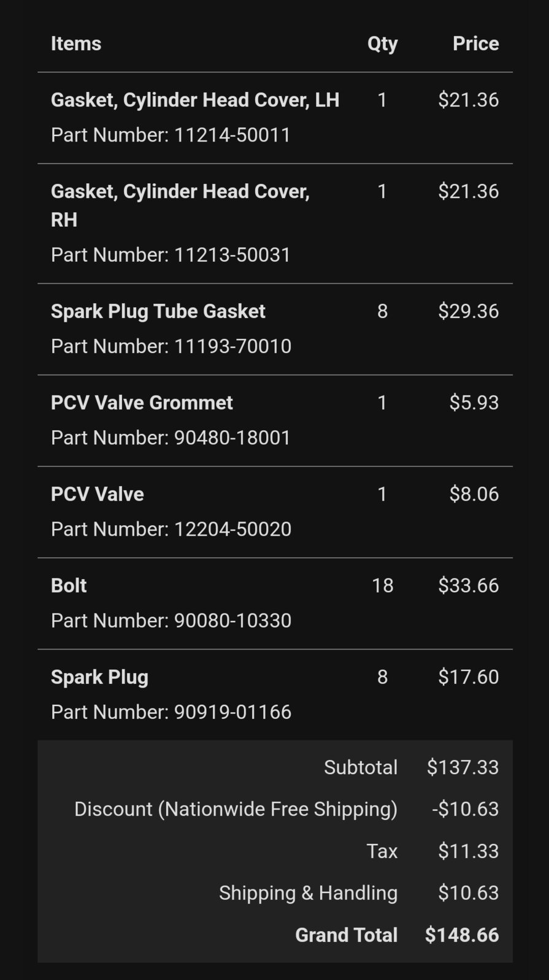Click part number 11213-50031
549x980 pixels.
point(232,254)
